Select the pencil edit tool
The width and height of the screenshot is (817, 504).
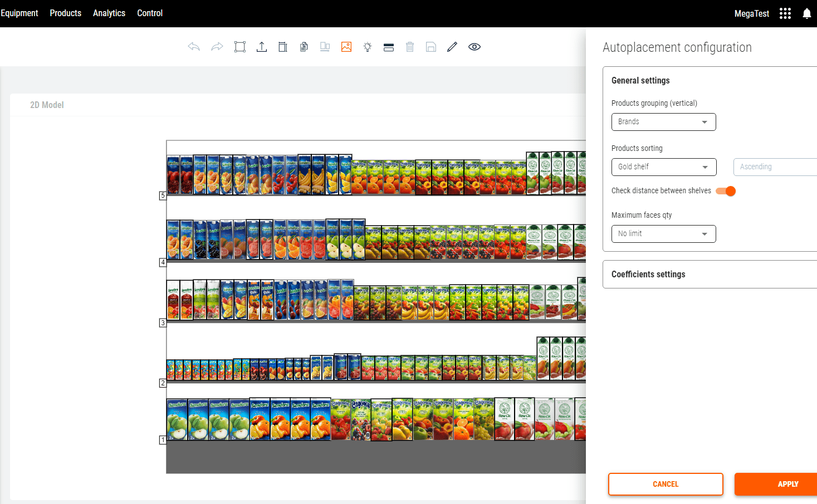(x=452, y=47)
